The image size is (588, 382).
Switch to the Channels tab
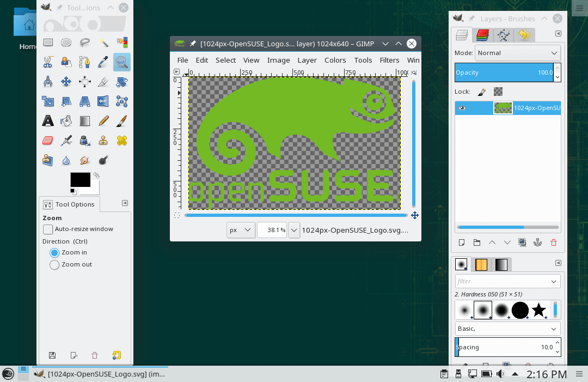coord(482,35)
